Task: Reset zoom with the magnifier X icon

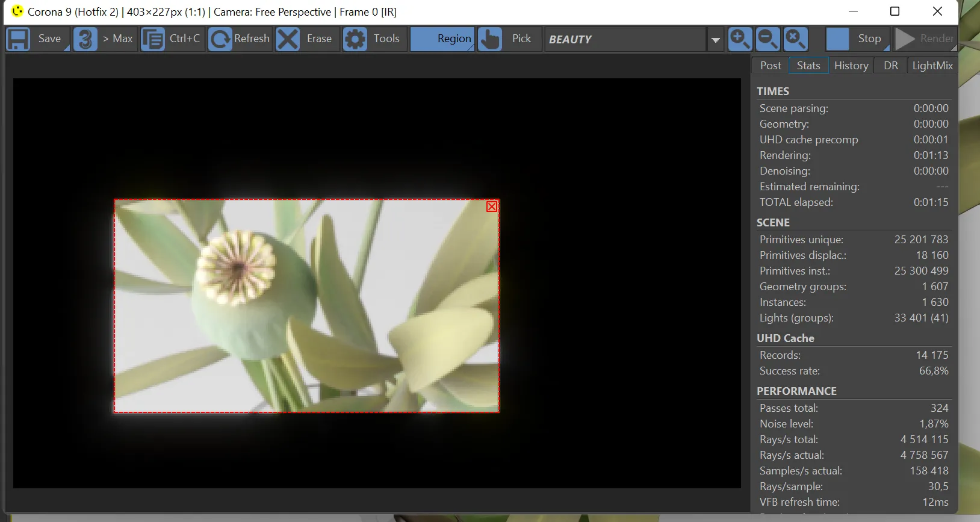Action: coord(795,39)
